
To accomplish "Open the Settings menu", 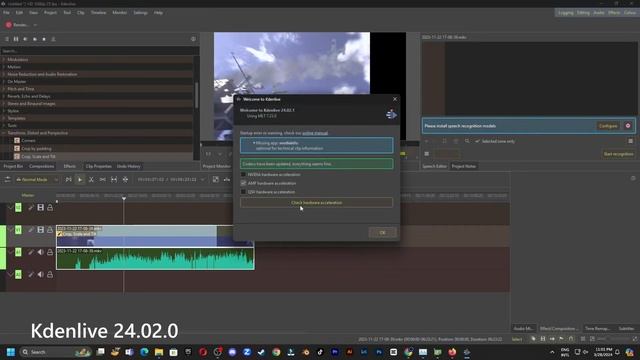I will [x=140, y=13].
